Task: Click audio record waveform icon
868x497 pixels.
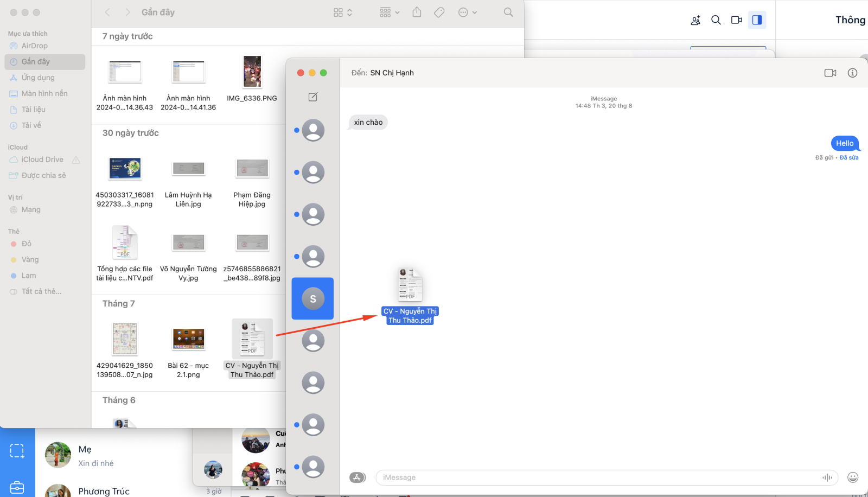Action: (x=827, y=477)
